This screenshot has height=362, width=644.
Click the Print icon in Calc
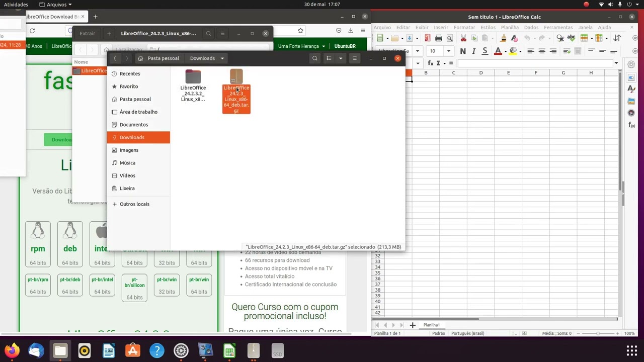(x=439, y=38)
